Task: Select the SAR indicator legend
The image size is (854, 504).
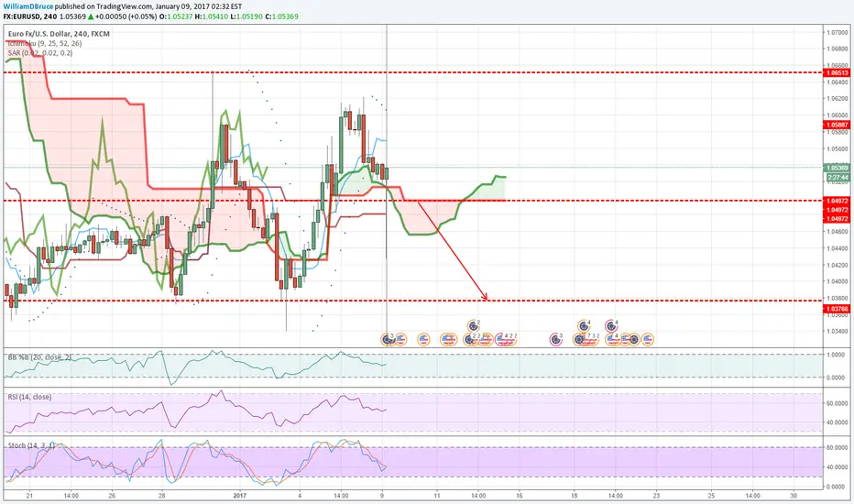Action: pos(40,53)
